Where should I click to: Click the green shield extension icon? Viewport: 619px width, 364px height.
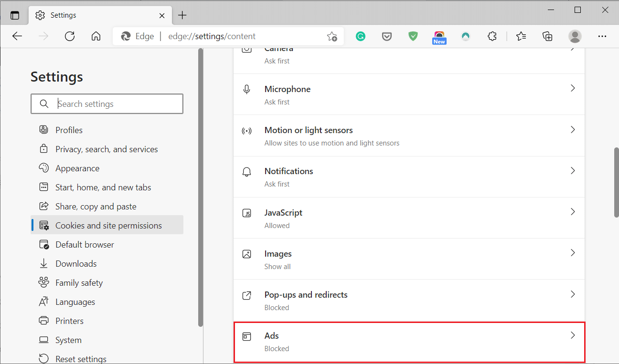[x=413, y=36]
